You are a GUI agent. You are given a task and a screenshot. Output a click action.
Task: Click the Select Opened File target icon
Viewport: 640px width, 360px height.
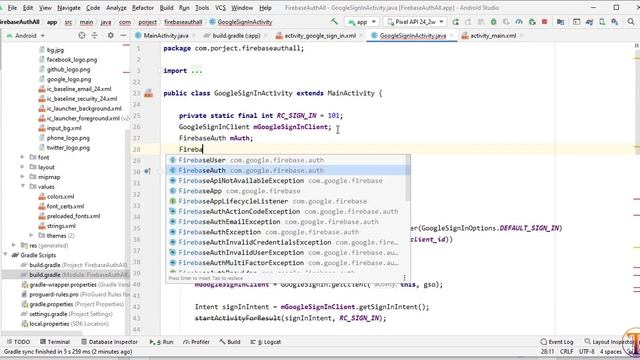[82, 36]
